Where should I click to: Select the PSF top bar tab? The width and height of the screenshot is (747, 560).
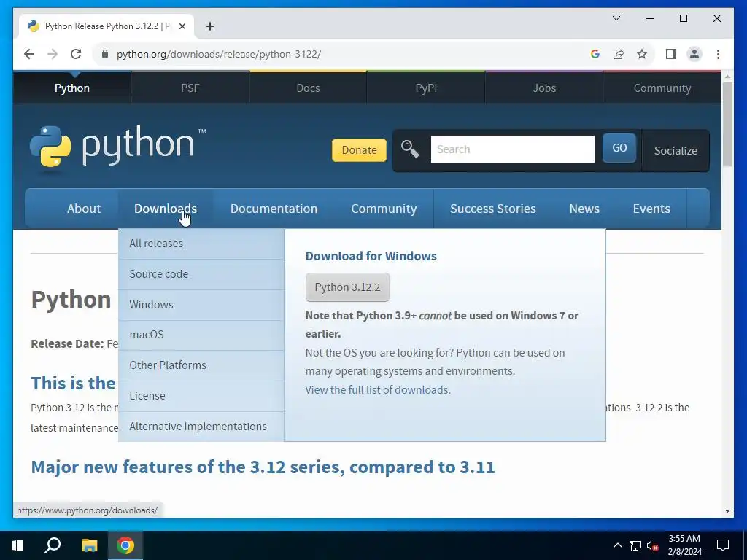190,88
